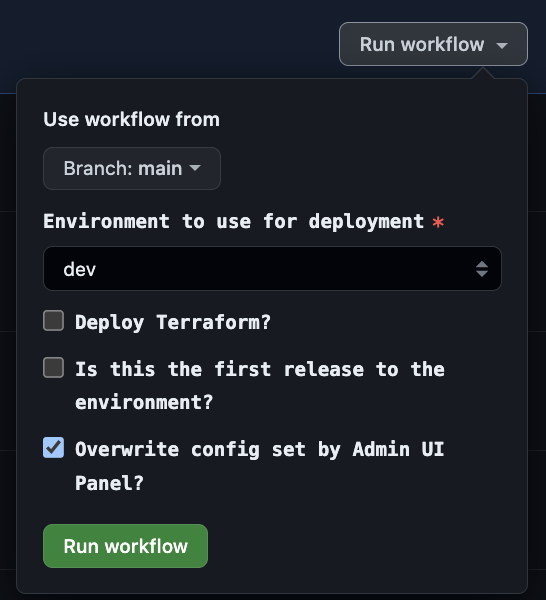This screenshot has height=600, width=546.
Task: Click 'Environment to use for deployment' label
Action: [x=234, y=221]
